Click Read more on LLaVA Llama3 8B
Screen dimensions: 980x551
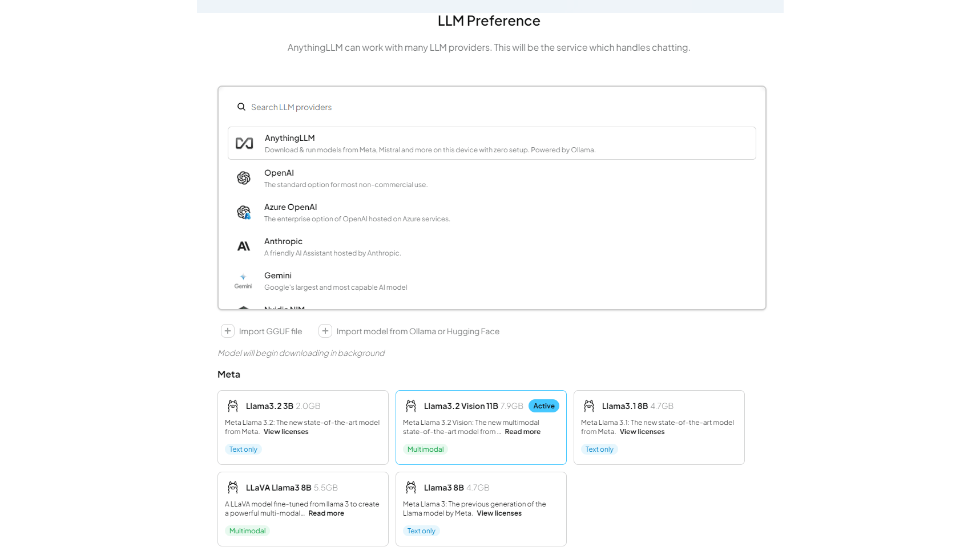[x=326, y=513]
